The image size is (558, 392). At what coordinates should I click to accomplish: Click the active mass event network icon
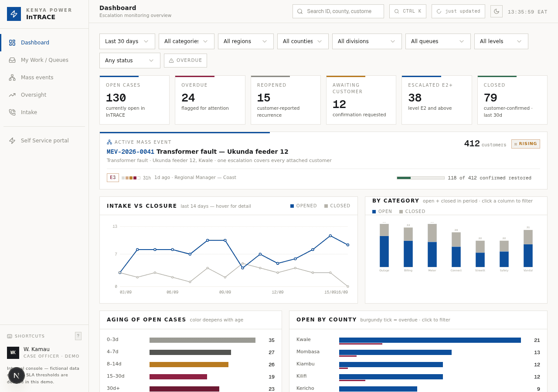click(109, 142)
